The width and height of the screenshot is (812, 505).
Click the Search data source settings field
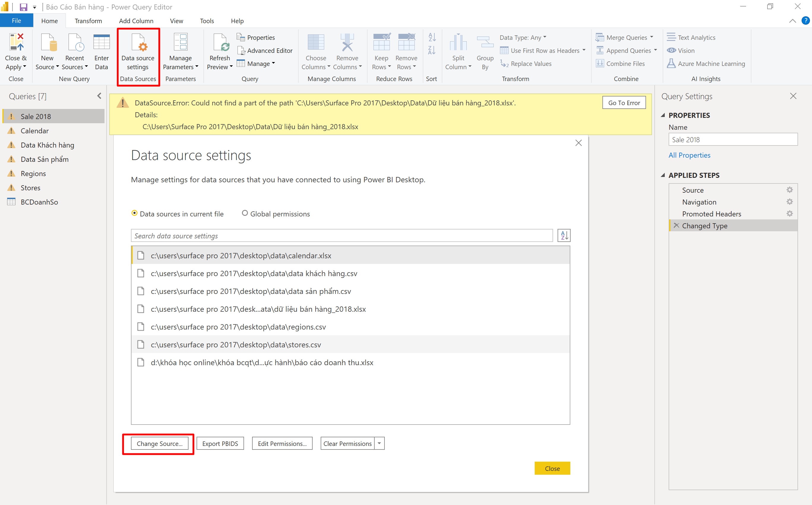[341, 236]
